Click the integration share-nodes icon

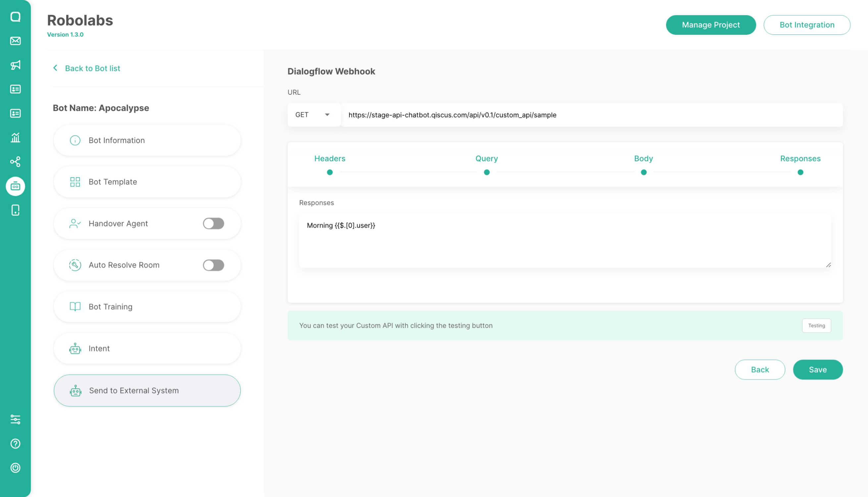(15, 162)
